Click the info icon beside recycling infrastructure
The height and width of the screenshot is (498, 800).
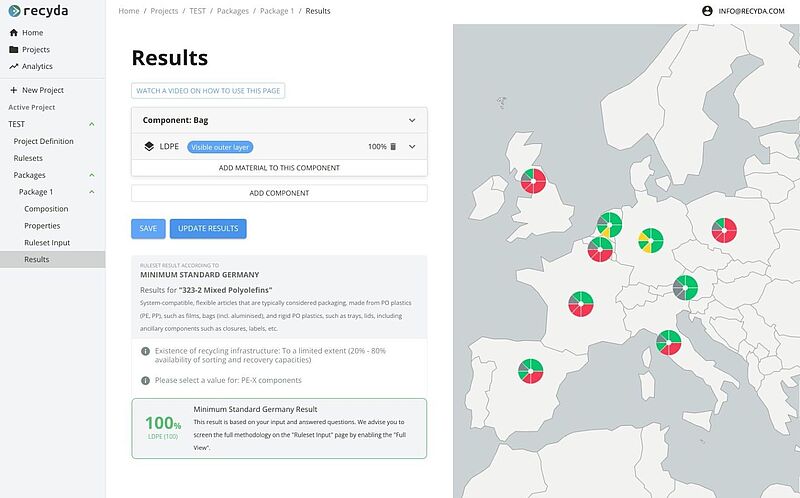click(146, 351)
